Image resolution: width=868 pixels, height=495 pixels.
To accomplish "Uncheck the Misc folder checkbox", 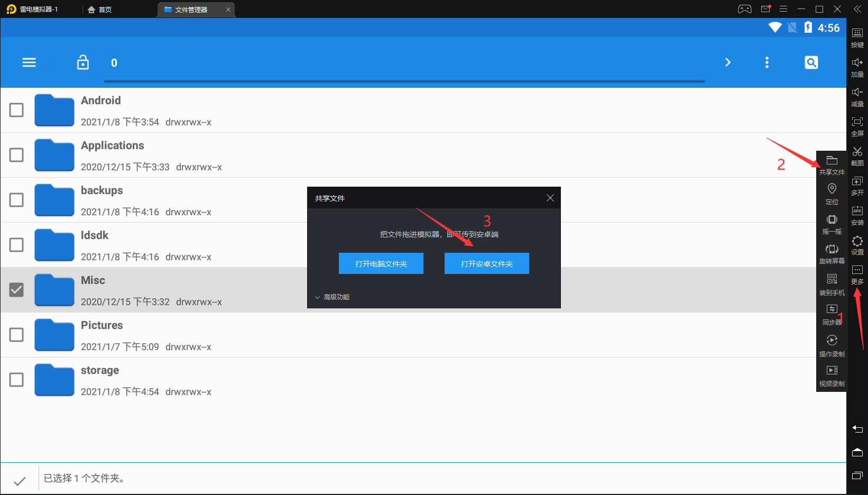I will click(x=17, y=290).
